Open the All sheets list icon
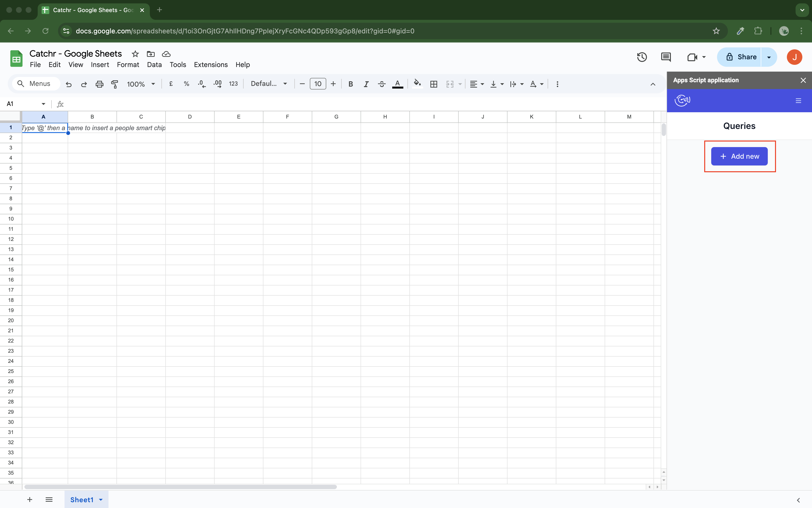The image size is (812, 508). pyautogui.click(x=49, y=500)
